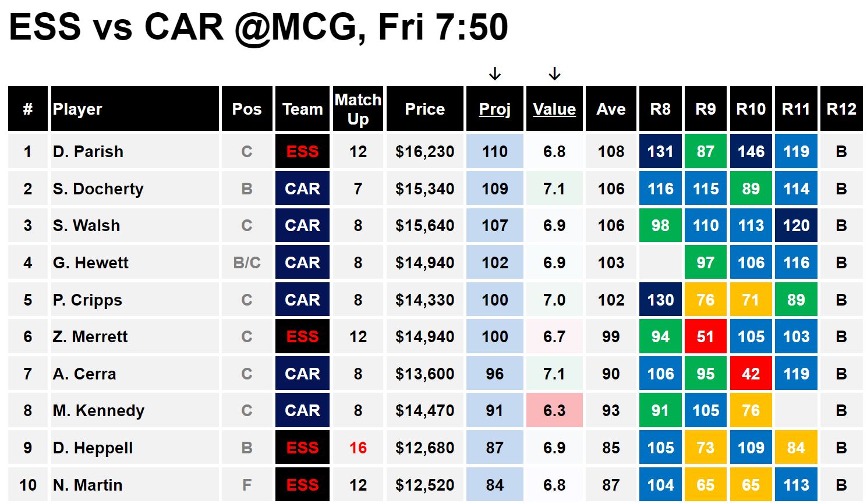Select the R8 column header
The height and width of the screenshot is (504, 867).
660,109
